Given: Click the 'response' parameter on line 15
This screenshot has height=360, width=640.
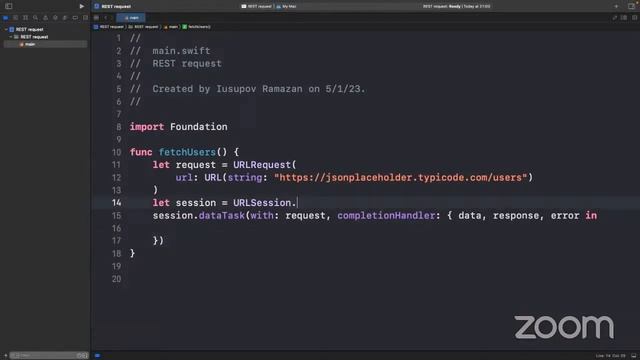Looking at the screenshot, I should 516,216.
